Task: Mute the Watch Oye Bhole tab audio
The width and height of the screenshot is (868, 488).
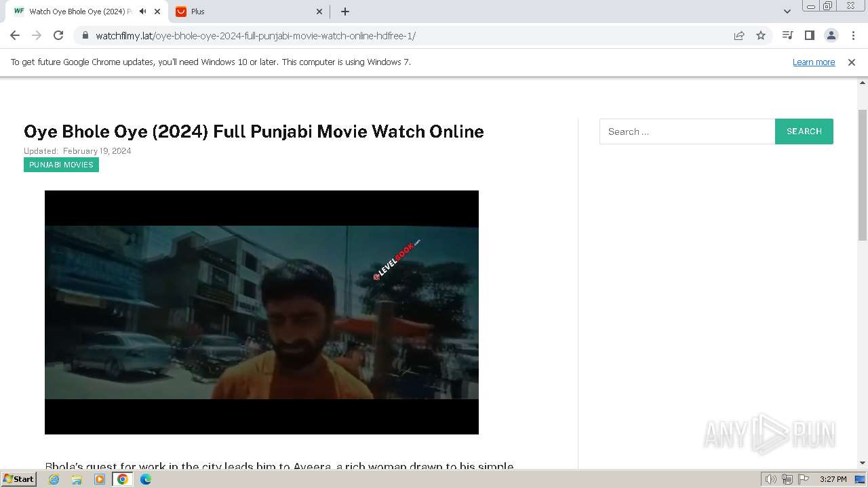Action: (142, 12)
